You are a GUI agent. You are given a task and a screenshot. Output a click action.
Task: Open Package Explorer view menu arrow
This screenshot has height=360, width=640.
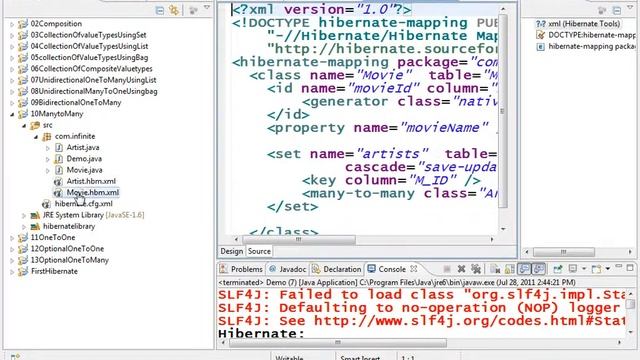pyautogui.click(x=207, y=7)
